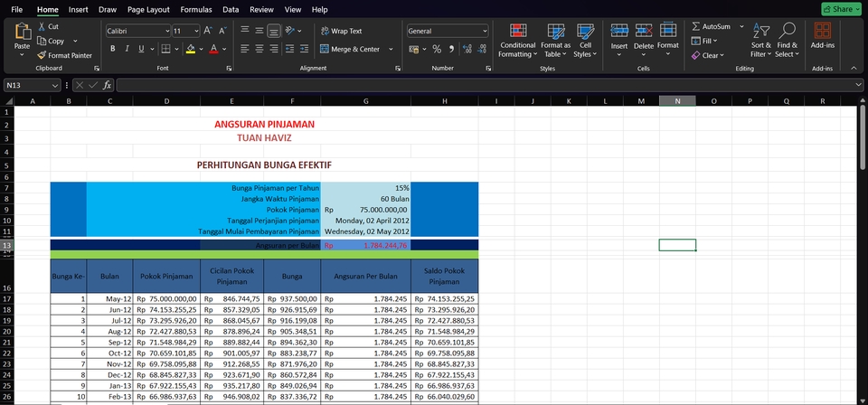This screenshot has width=868, height=405.
Task: Click the vertical scrollbar thumb
Action: click(863, 136)
